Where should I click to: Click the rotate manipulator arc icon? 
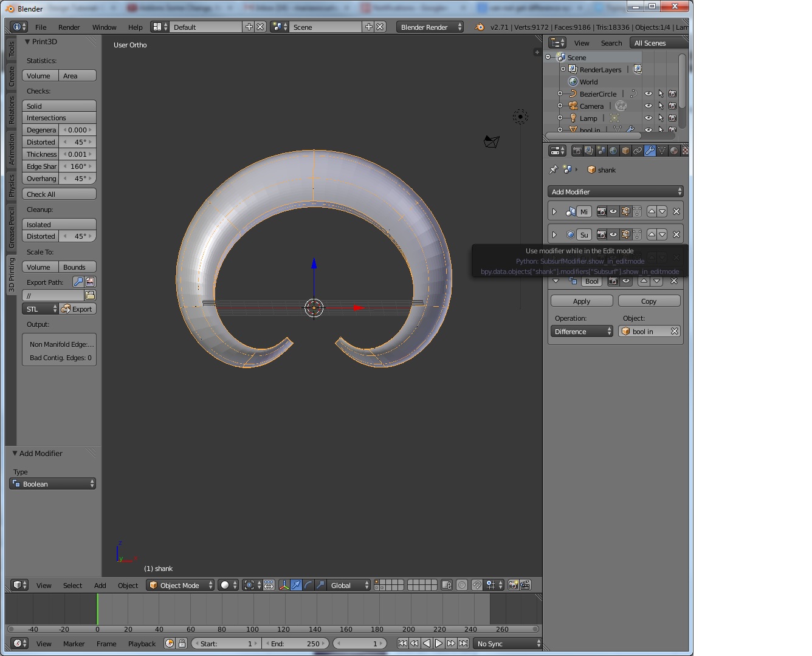[308, 585]
